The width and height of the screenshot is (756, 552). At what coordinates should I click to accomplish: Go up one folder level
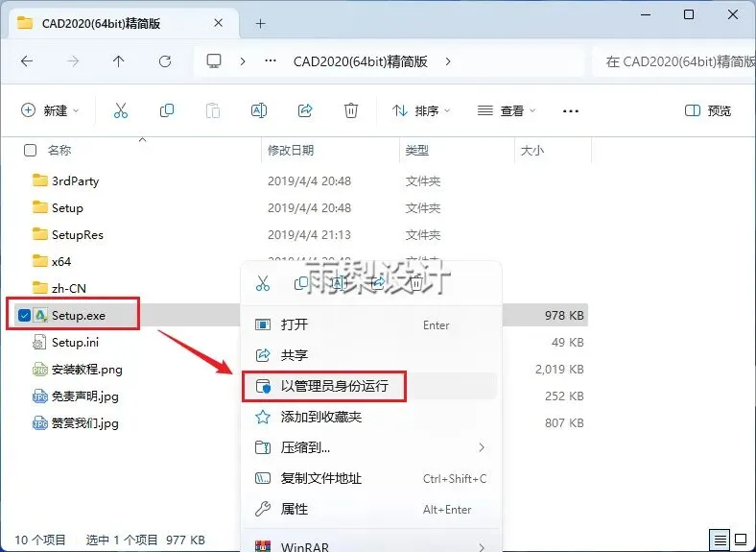tap(119, 61)
